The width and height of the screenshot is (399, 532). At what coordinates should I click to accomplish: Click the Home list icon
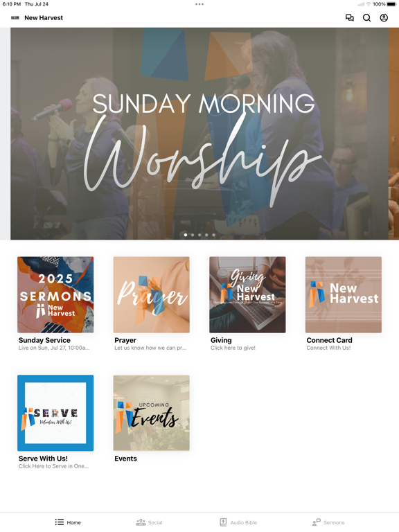[60, 522]
